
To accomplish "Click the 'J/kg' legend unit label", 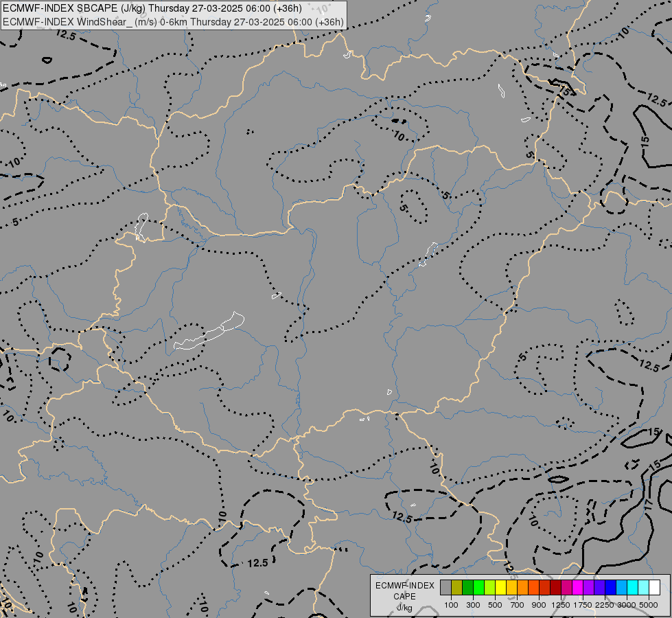I will coord(404,608).
